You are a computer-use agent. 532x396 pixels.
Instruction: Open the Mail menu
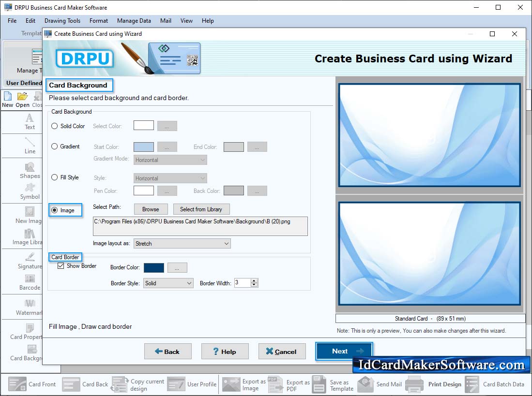click(166, 21)
